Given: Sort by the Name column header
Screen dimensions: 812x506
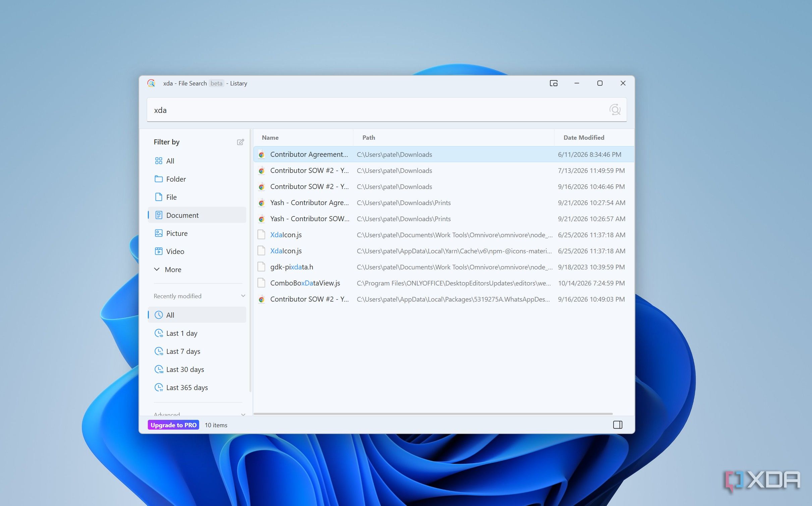Looking at the screenshot, I should [270, 137].
